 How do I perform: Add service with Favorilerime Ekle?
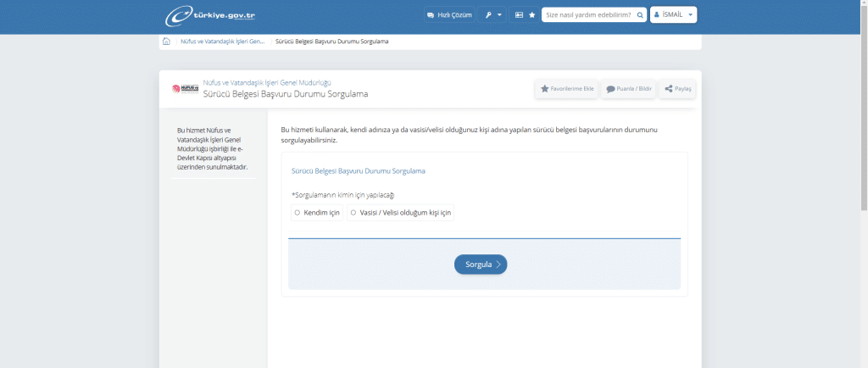coord(567,89)
